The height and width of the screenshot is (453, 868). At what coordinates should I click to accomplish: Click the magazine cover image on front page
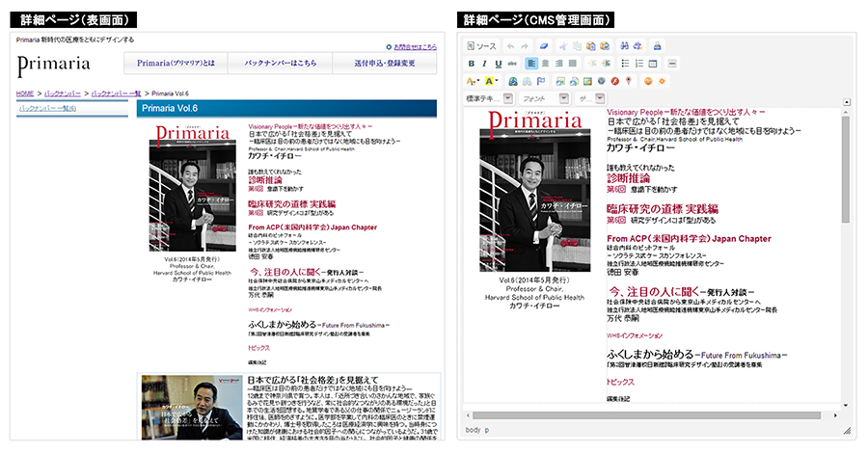pyautogui.click(x=192, y=189)
